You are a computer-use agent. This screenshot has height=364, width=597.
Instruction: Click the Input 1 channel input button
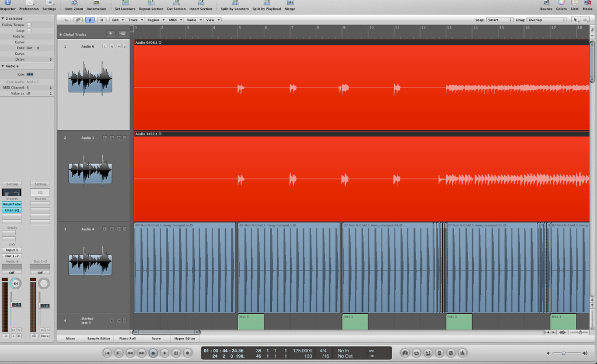click(x=12, y=250)
